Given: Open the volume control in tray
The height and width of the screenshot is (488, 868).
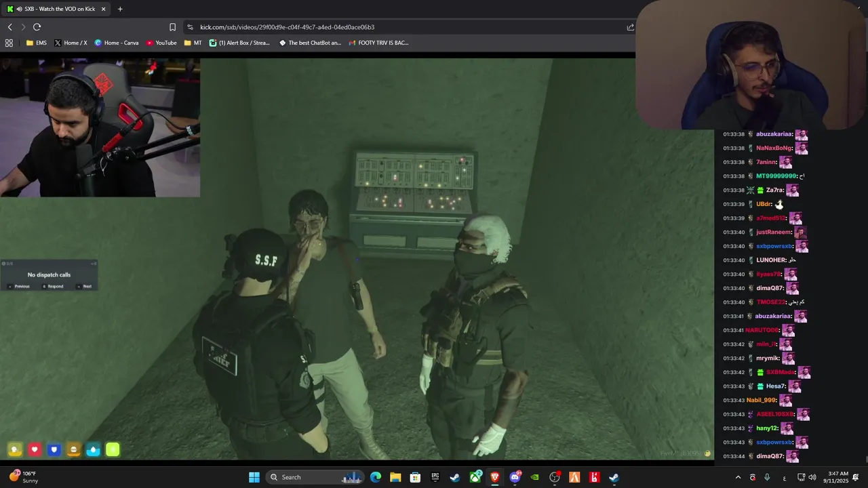Looking at the screenshot, I should [x=812, y=477].
